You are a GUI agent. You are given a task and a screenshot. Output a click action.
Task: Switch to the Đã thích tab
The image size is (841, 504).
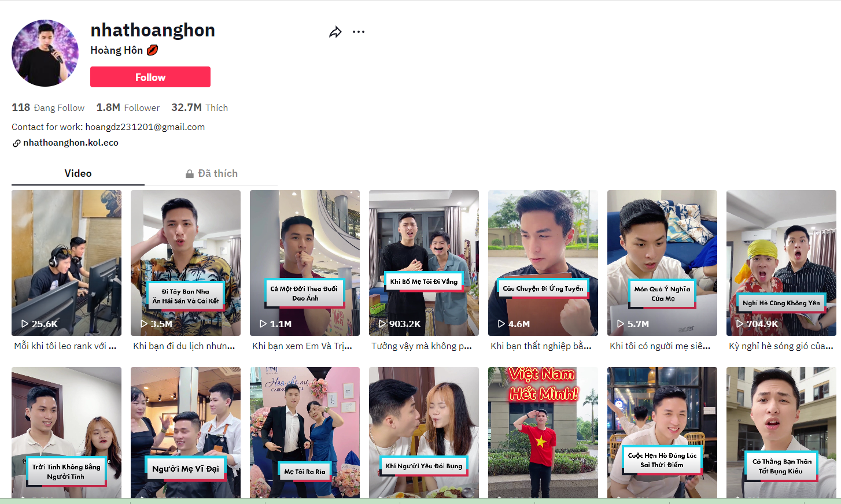click(217, 173)
